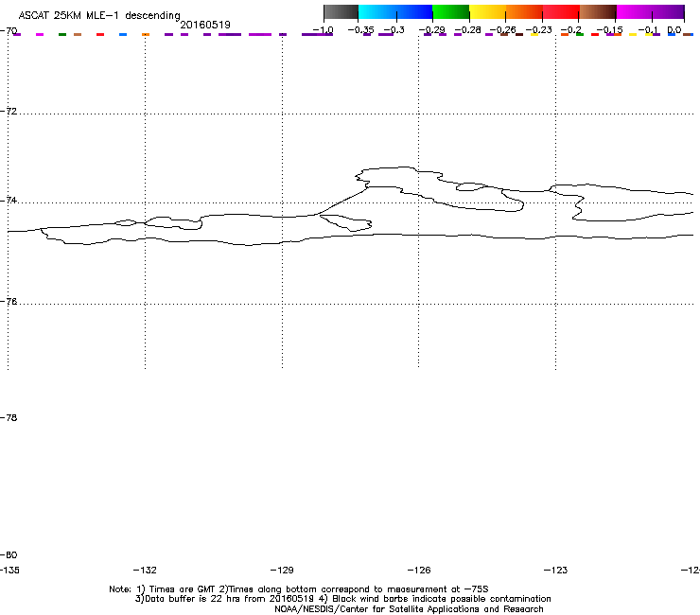Click the green segment of the color bar

coord(451,12)
